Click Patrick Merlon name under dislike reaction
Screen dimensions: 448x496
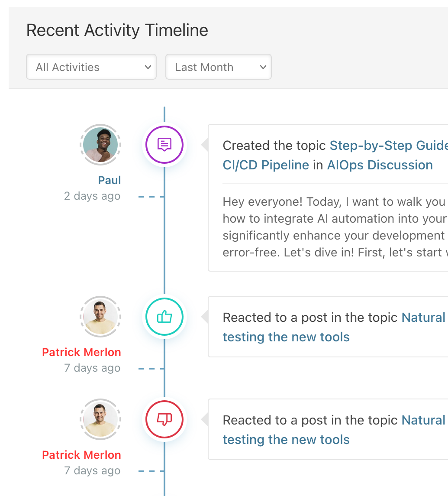tap(81, 455)
